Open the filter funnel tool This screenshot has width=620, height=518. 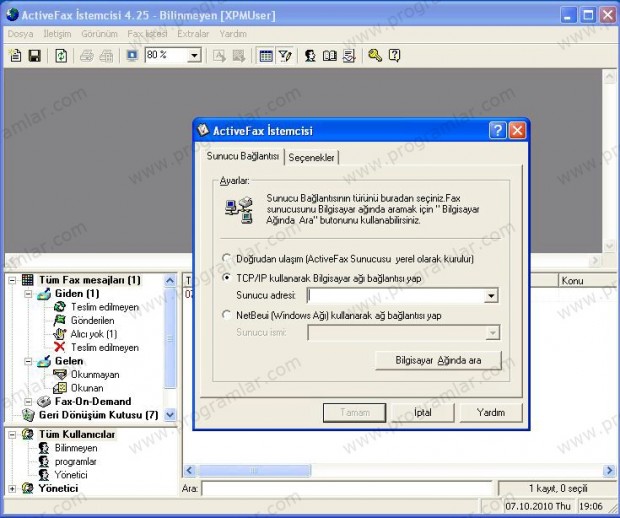point(285,56)
